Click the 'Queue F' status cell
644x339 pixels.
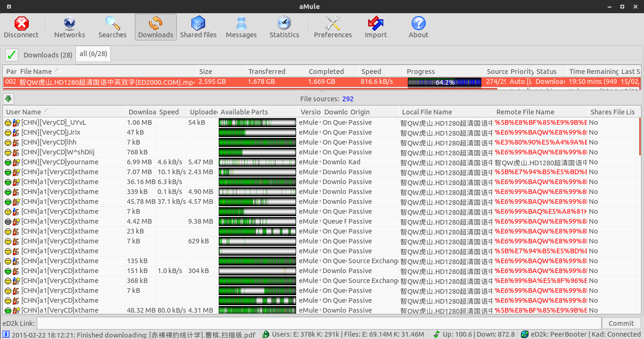click(335, 221)
